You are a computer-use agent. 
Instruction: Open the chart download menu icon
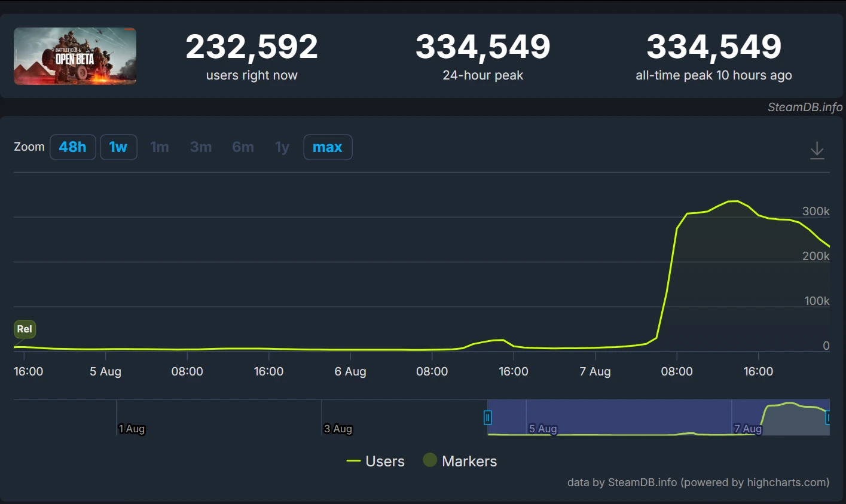tap(817, 151)
